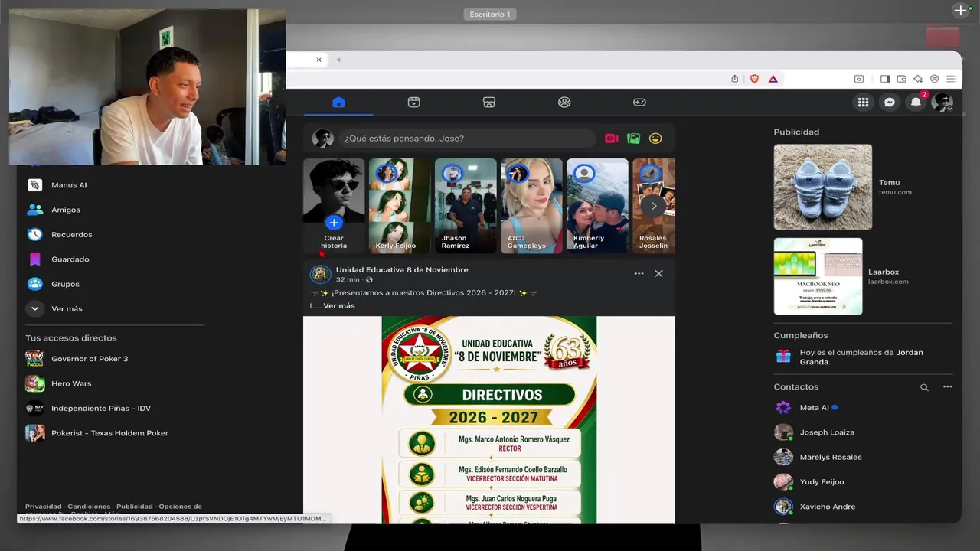Open the Temu sneakers ad
Viewport: 980px width, 551px height.
pos(822,187)
